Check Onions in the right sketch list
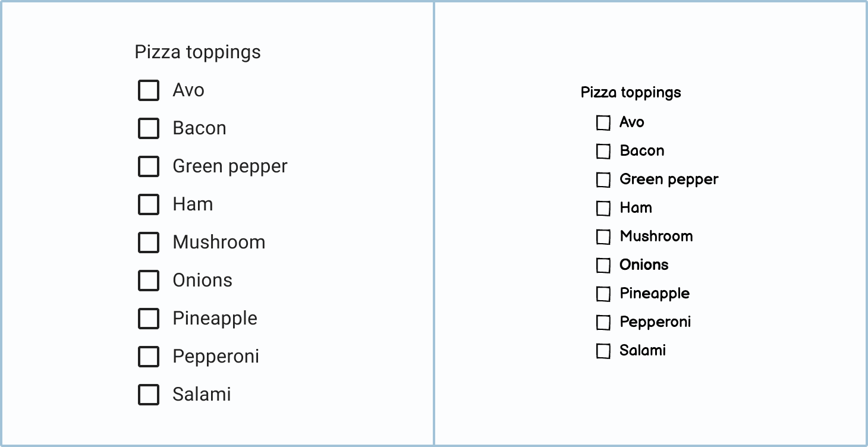The image size is (868, 447). [x=603, y=265]
